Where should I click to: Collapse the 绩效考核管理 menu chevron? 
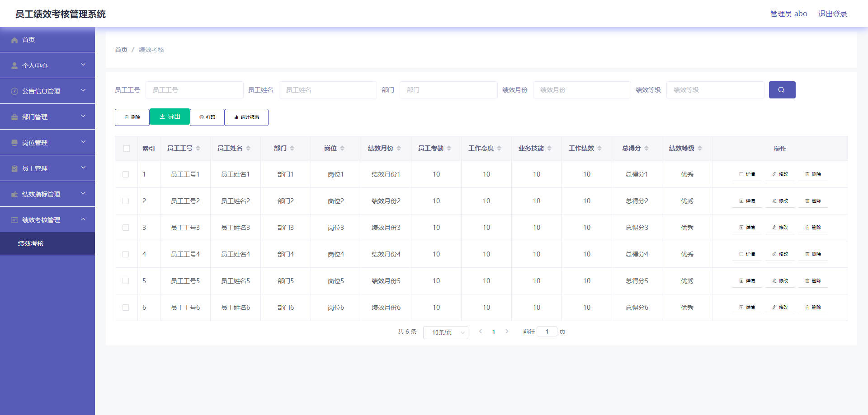pyautogui.click(x=83, y=219)
